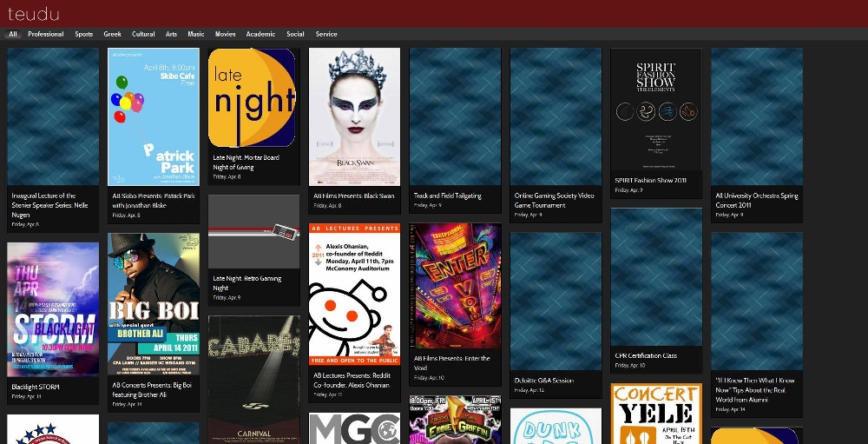Open the Reddit alien lecture poster
The height and width of the screenshot is (444, 868).
354,295
